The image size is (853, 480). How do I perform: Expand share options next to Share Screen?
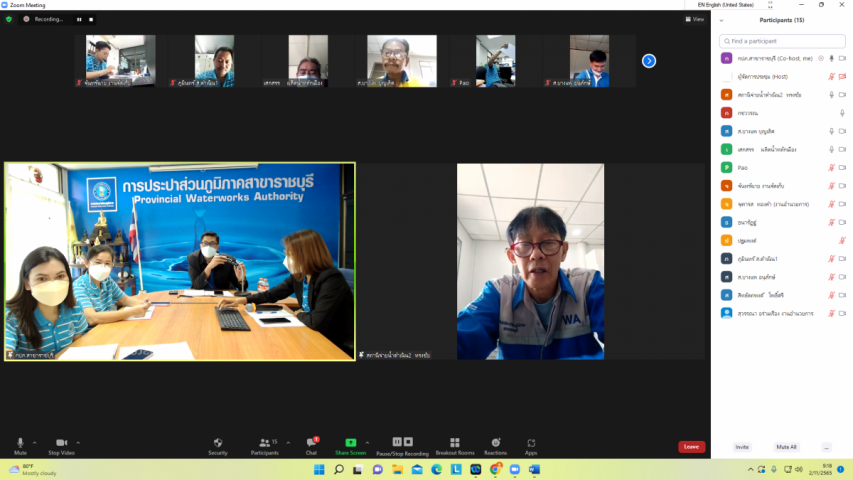tap(367, 442)
